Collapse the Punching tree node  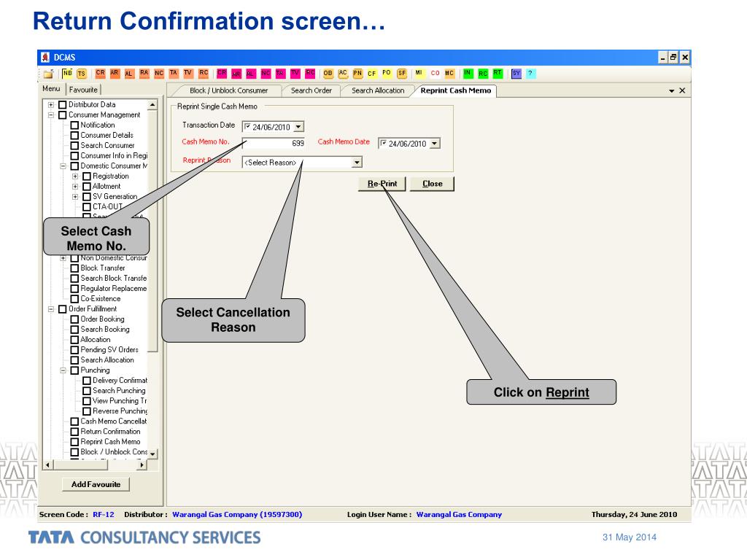tap(63, 370)
